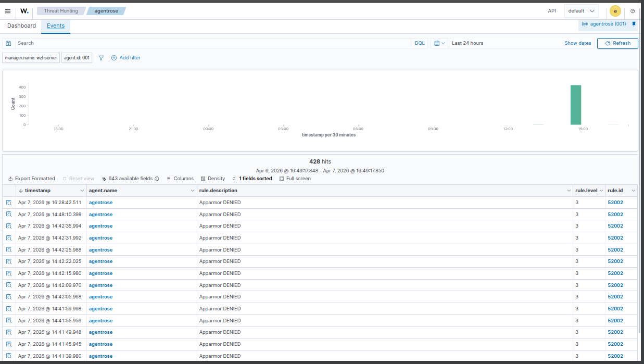Open the API link in header
644x364 pixels.
(552, 11)
